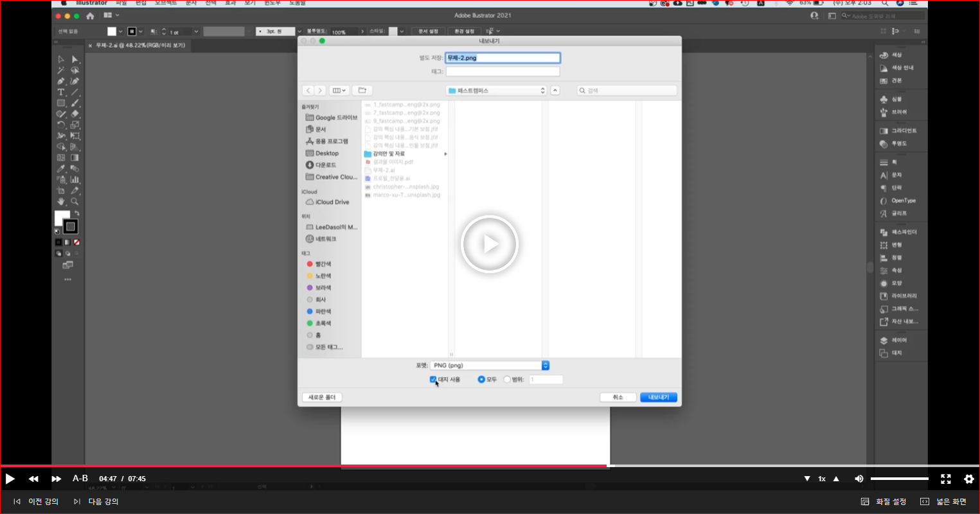
Task: Open the stroke weight 1 pt dropdown
Action: tap(196, 31)
